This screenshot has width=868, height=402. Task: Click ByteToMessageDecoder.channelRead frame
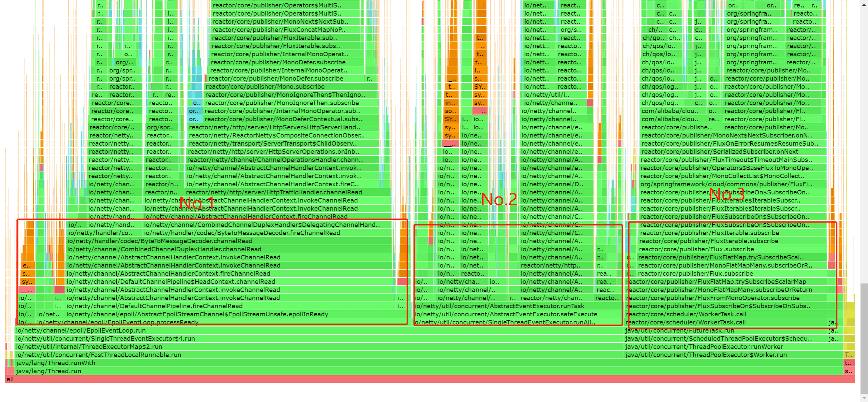tap(229, 241)
